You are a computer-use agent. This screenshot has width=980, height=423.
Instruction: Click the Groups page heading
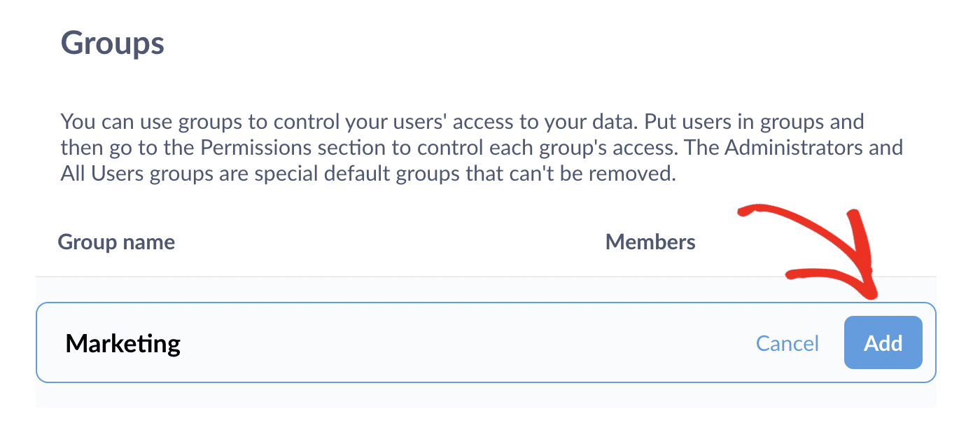point(113,43)
